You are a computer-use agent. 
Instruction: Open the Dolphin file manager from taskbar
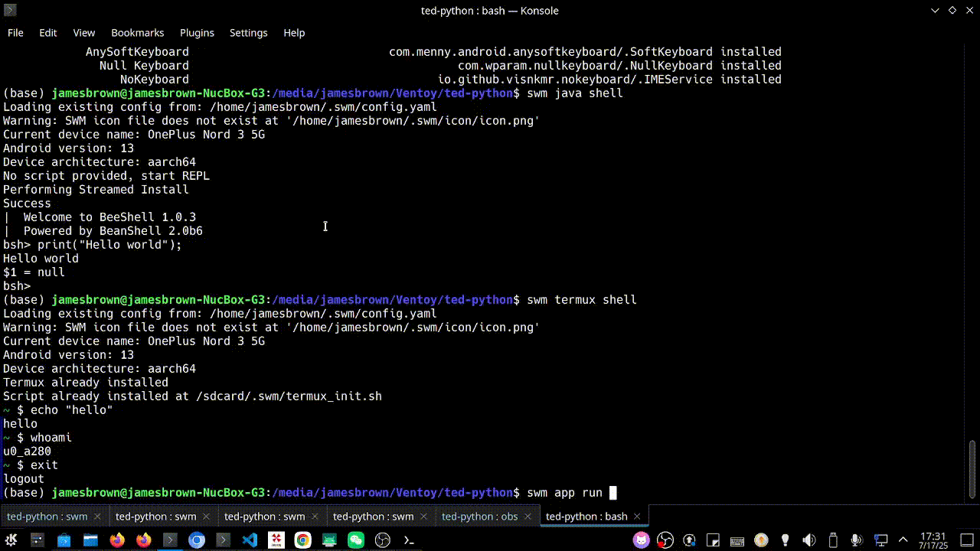tap(90, 540)
